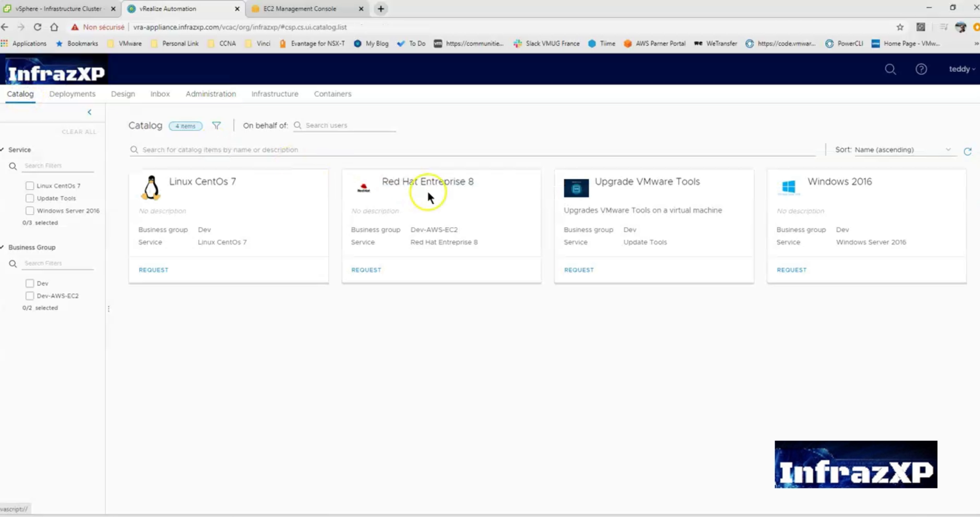
Task: Check the Update Tools service filter
Action: click(x=30, y=198)
